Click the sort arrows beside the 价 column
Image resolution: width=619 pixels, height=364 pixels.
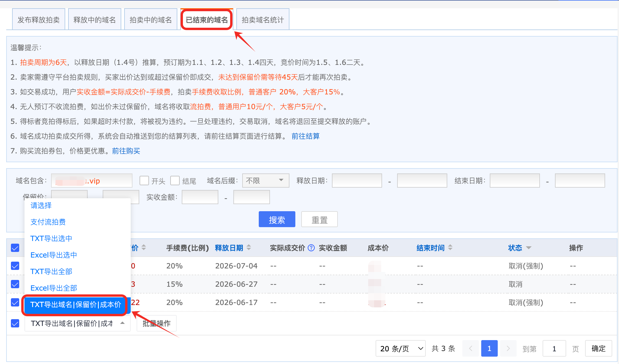pos(144,247)
